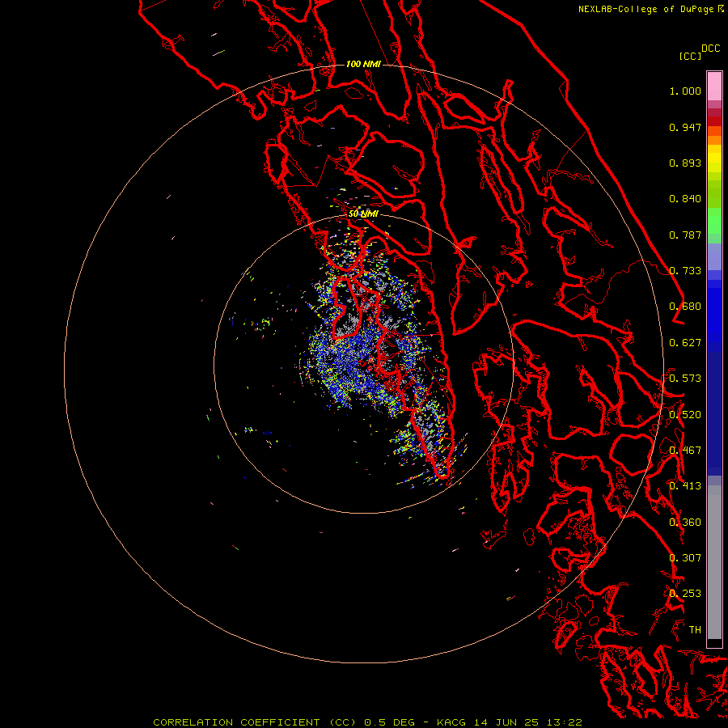Click the 0.893 scale value
The height and width of the screenshot is (728, 728).
pyautogui.click(x=685, y=163)
